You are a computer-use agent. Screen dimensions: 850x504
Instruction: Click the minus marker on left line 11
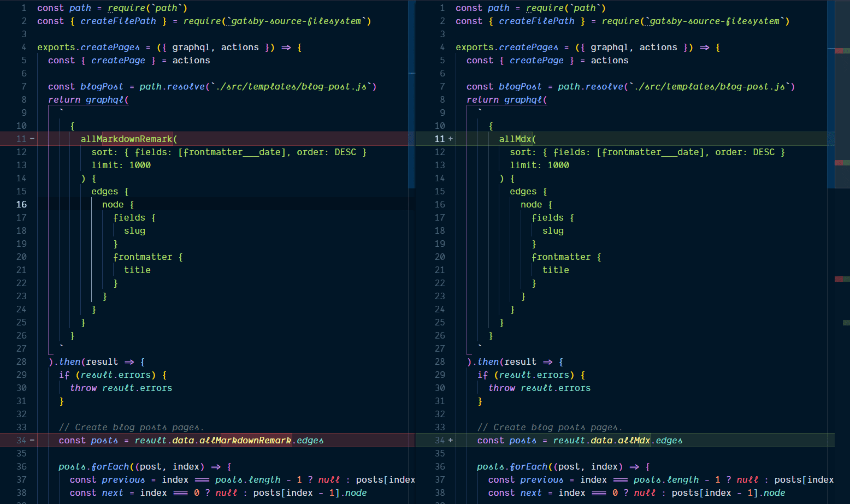(32, 139)
